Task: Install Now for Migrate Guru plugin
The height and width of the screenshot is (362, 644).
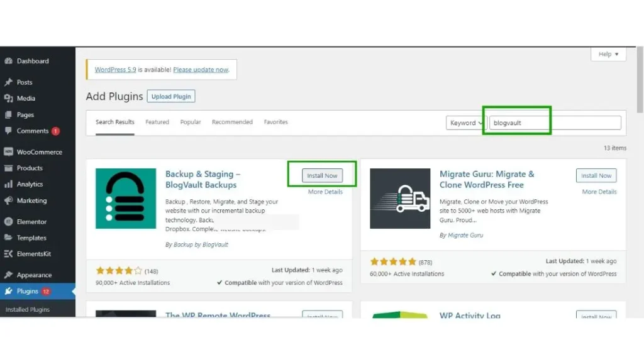Action: coord(596,175)
